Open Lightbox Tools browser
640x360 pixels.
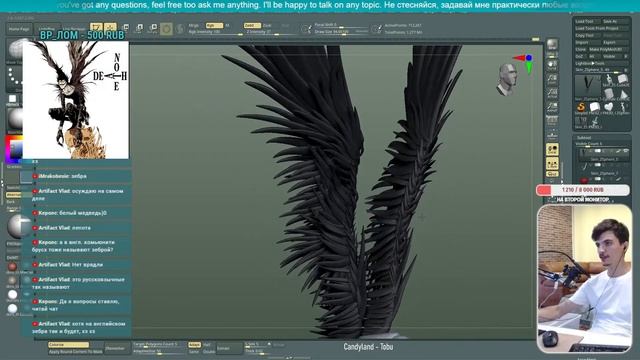point(602,63)
